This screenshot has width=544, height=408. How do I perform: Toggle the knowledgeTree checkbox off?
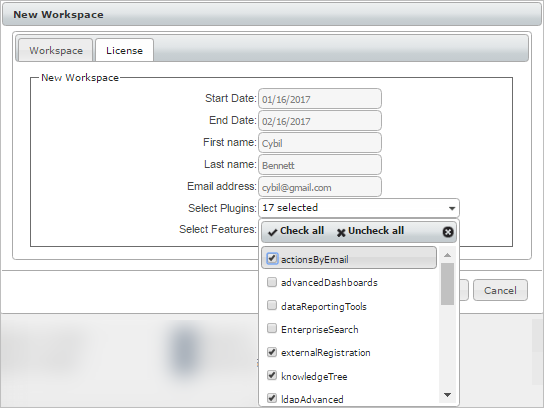point(272,375)
